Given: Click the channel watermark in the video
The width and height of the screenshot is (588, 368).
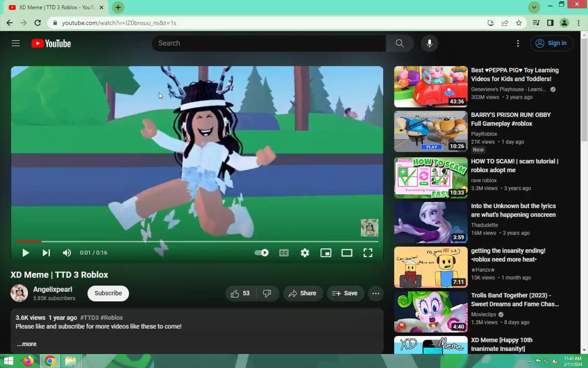Looking at the screenshot, I should click(x=370, y=228).
